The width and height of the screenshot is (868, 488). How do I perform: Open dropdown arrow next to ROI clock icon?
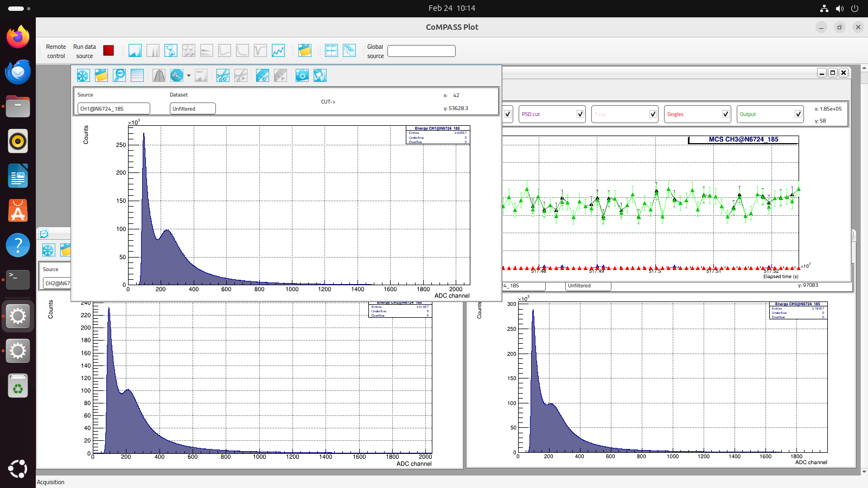[189, 75]
